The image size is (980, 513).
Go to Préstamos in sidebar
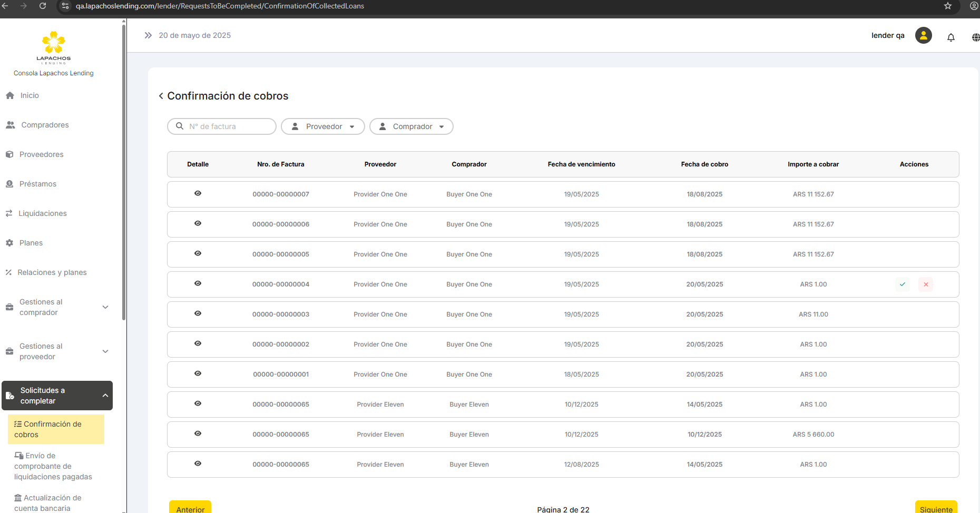[x=37, y=184]
